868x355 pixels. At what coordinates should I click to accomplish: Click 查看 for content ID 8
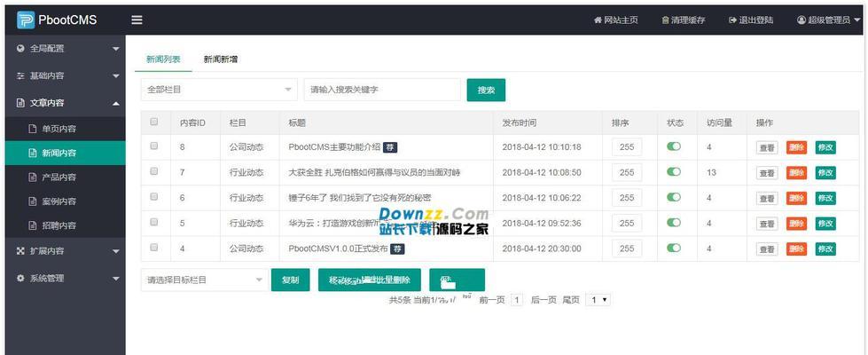[x=767, y=148]
